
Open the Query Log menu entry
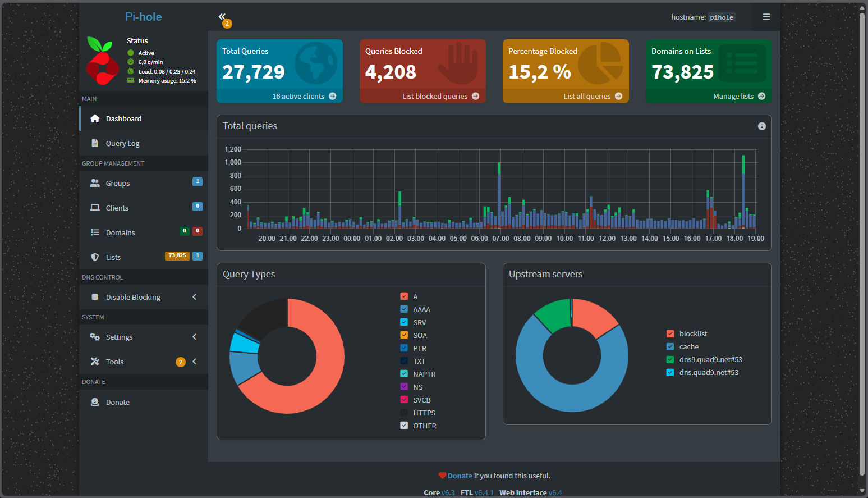(x=122, y=143)
